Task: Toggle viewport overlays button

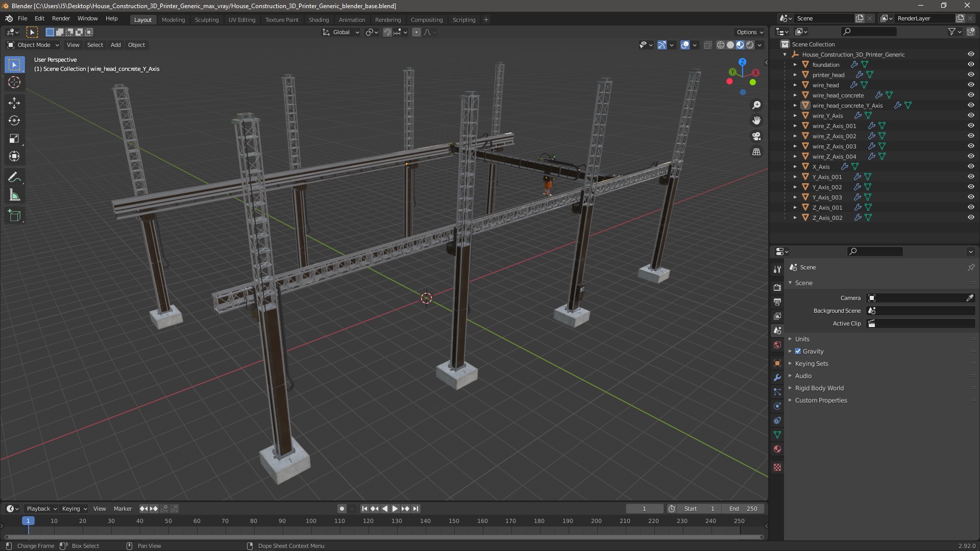Action: coord(685,45)
